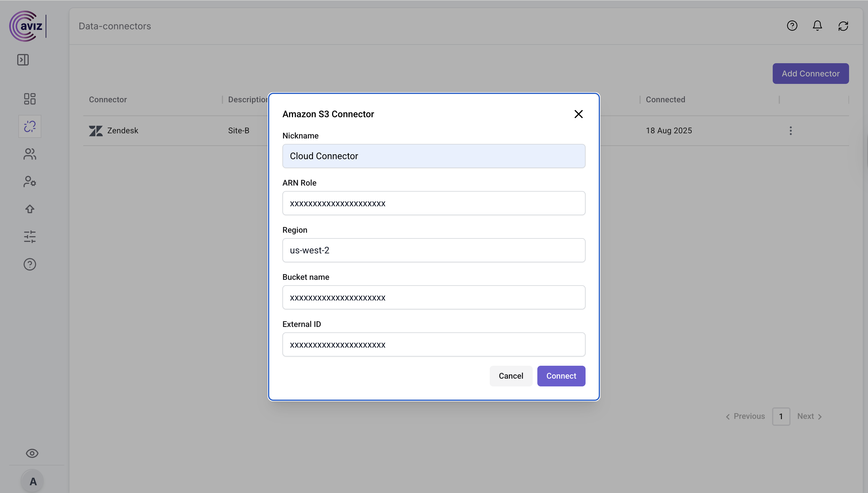Image resolution: width=868 pixels, height=493 pixels.
Task: Click the header help circle icon
Action: (792, 26)
